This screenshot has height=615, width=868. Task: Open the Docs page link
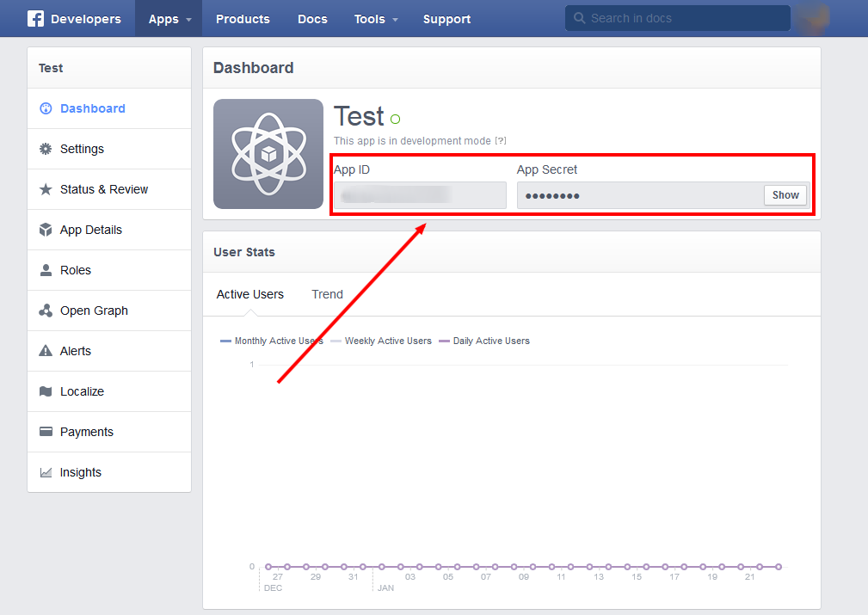(x=312, y=19)
